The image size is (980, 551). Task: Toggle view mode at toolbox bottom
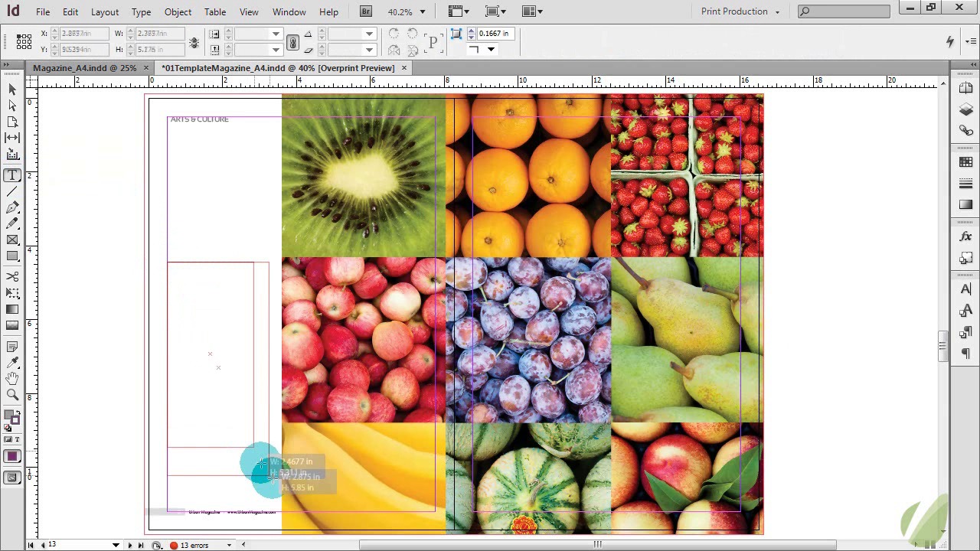[12, 478]
